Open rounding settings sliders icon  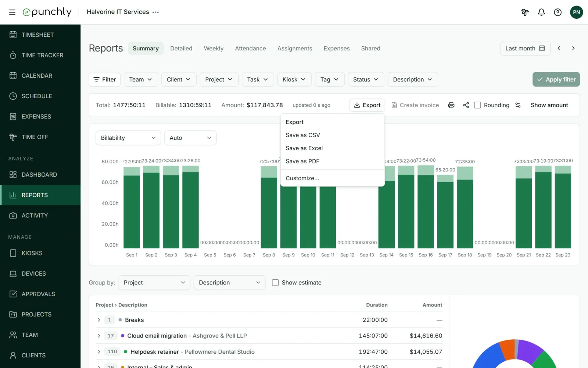(x=518, y=105)
